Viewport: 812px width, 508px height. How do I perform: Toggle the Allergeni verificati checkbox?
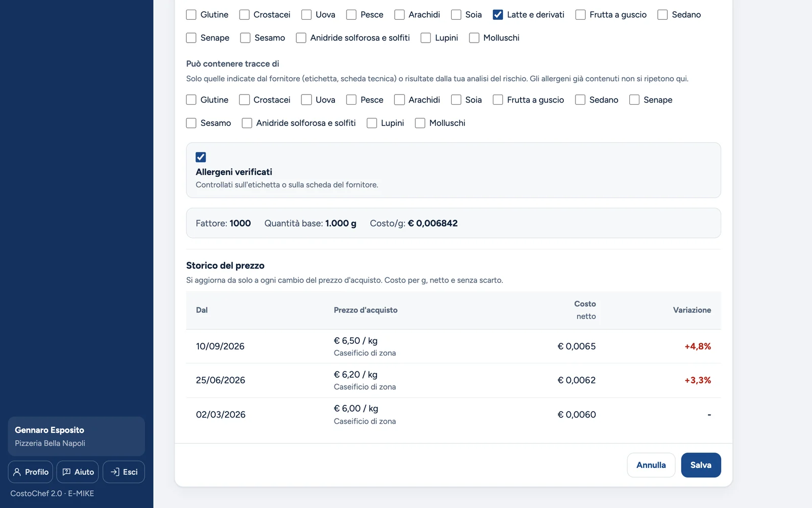click(x=201, y=157)
